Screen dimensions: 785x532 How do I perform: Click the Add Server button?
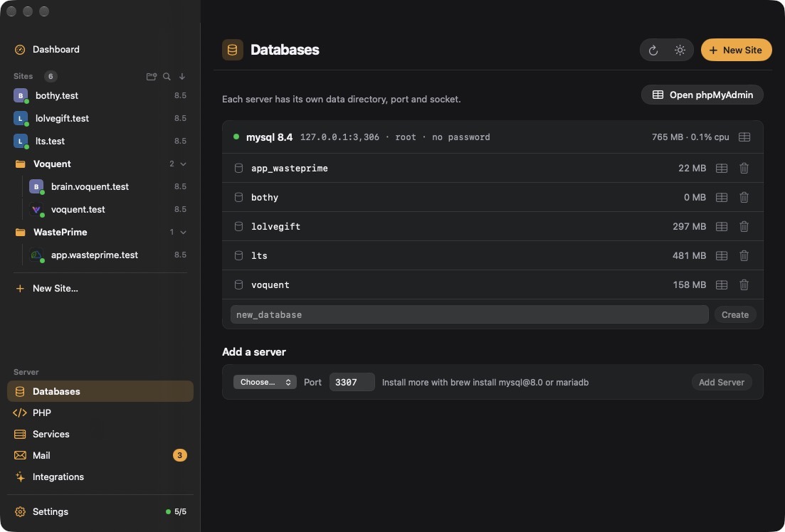[722, 382]
